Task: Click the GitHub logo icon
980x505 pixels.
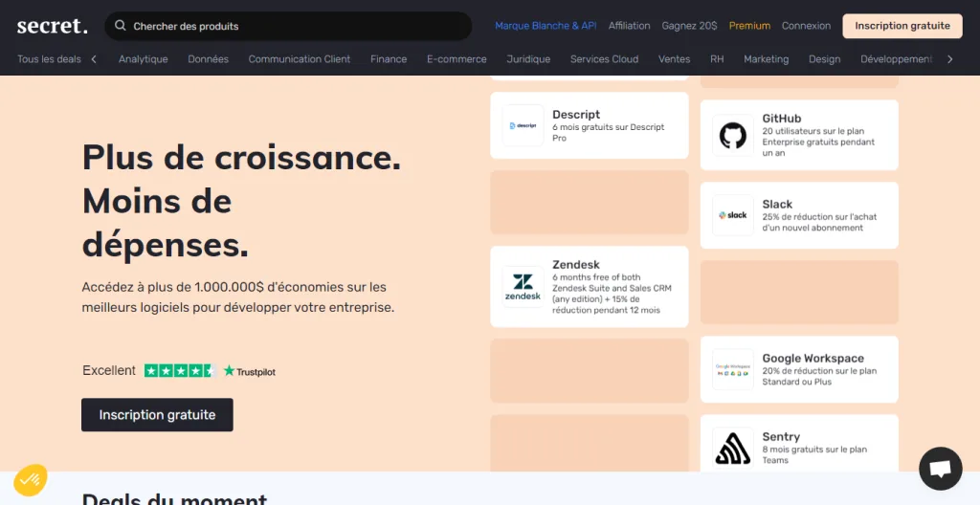Action: [x=733, y=135]
